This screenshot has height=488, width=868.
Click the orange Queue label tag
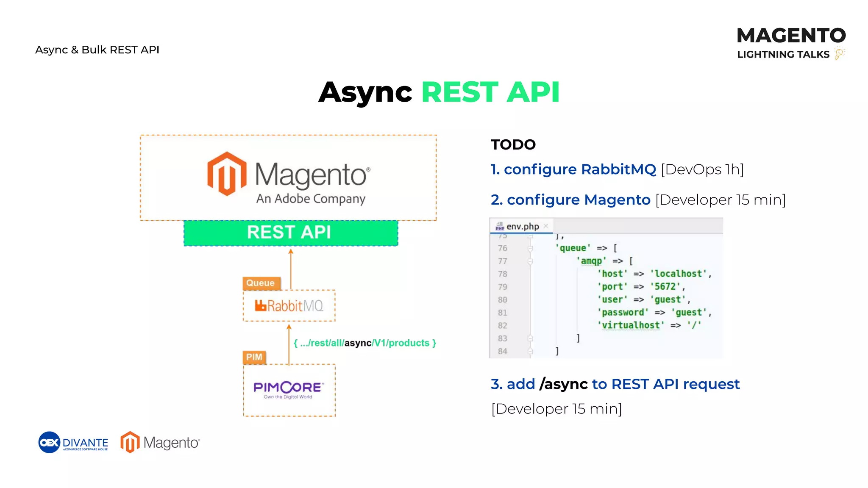point(261,283)
